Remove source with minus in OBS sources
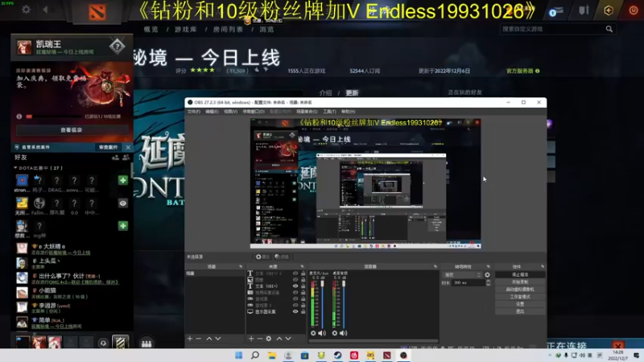The image size is (644, 362). pyautogui.click(x=259, y=339)
